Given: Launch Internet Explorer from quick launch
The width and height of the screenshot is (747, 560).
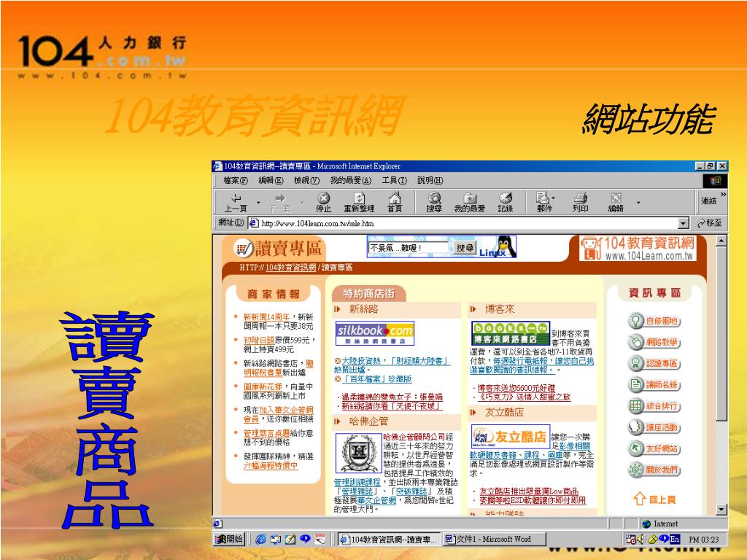Looking at the screenshot, I should pyautogui.click(x=260, y=539).
